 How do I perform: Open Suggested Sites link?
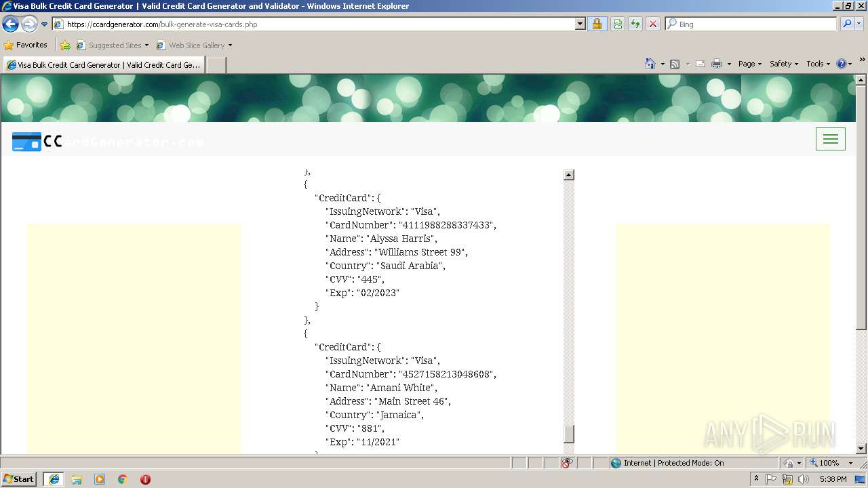[x=113, y=45]
